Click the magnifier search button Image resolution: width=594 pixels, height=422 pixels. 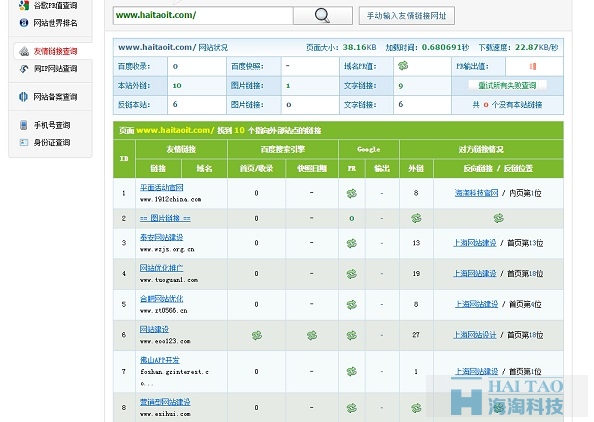pos(323,16)
